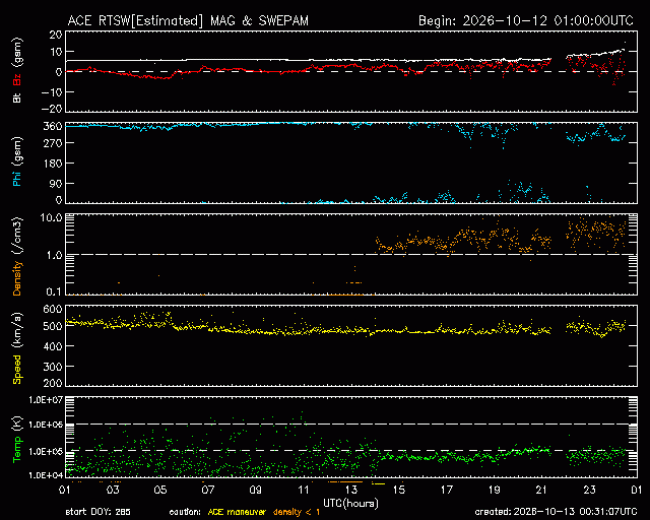Click the '600' speed axis value
The image size is (650, 520).
coord(53,309)
